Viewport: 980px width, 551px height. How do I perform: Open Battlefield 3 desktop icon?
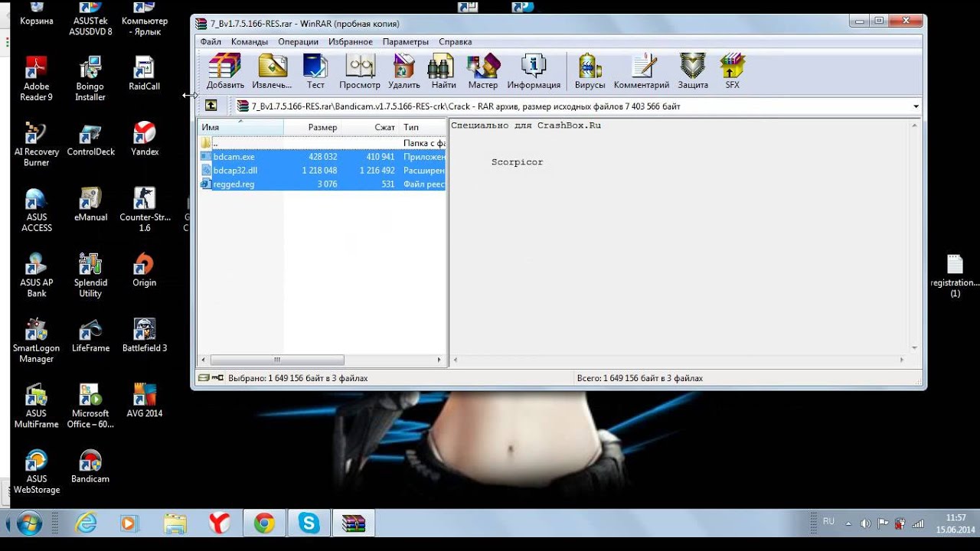[144, 335]
